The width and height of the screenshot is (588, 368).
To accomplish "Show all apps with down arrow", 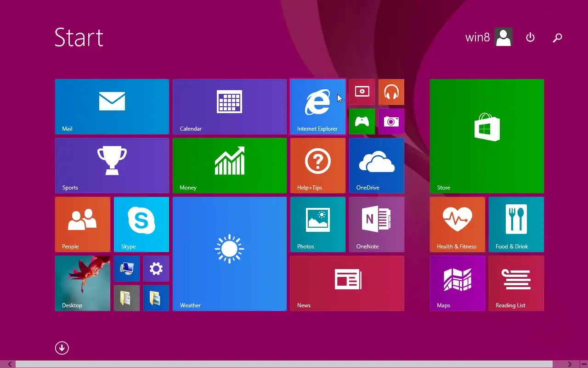I will pyautogui.click(x=62, y=348).
